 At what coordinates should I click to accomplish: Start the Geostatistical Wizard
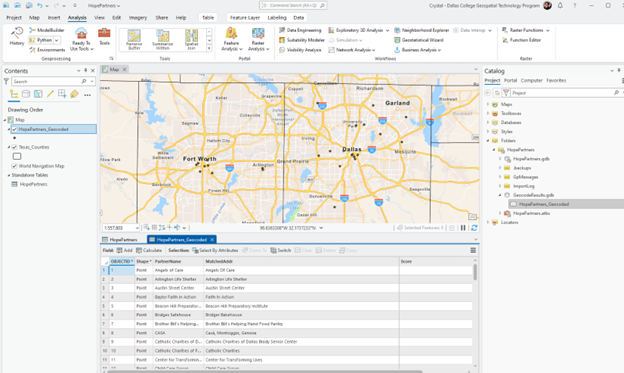(419, 40)
